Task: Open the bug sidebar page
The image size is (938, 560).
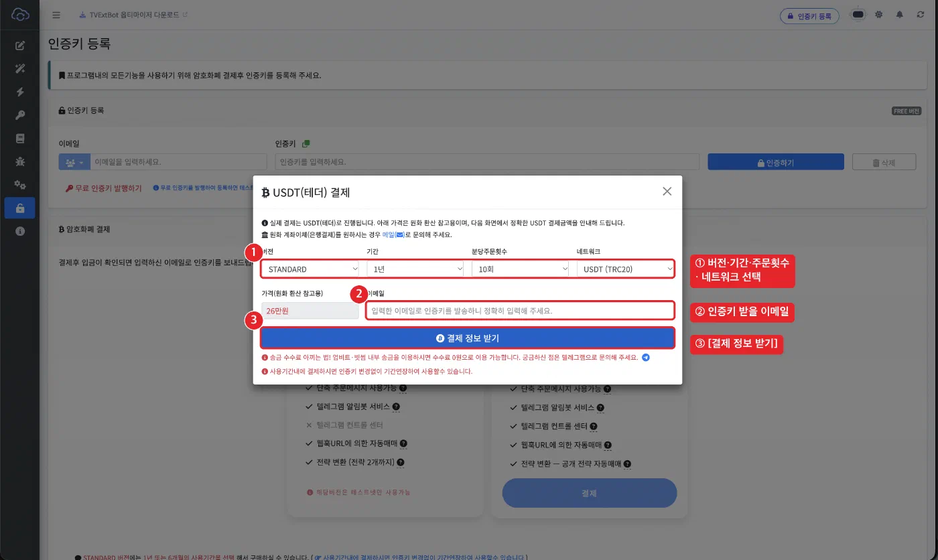Action: tap(20, 161)
